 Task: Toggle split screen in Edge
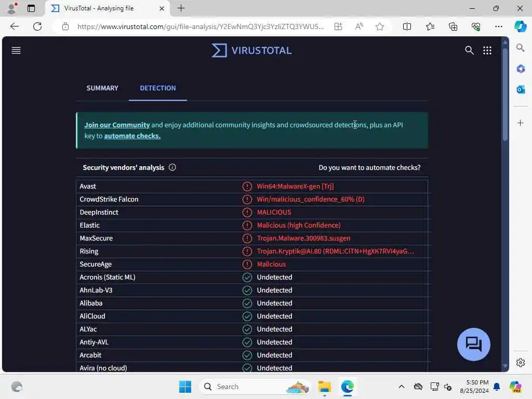(x=407, y=26)
